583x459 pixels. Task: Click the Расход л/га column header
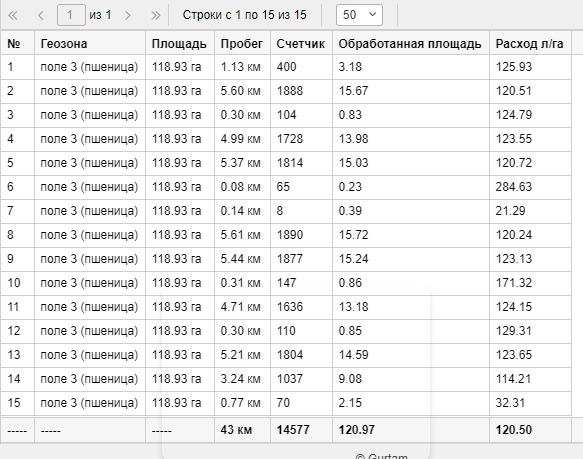[x=530, y=44]
